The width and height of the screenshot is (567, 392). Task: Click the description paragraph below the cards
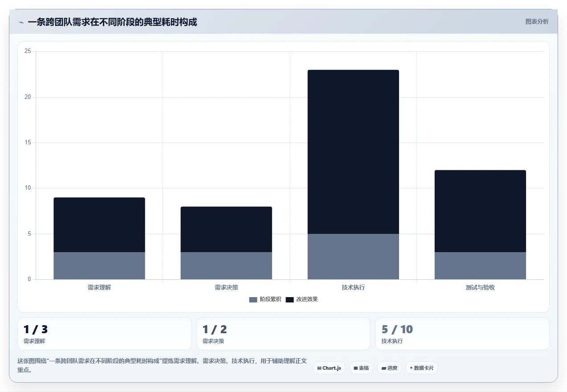tap(162, 365)
